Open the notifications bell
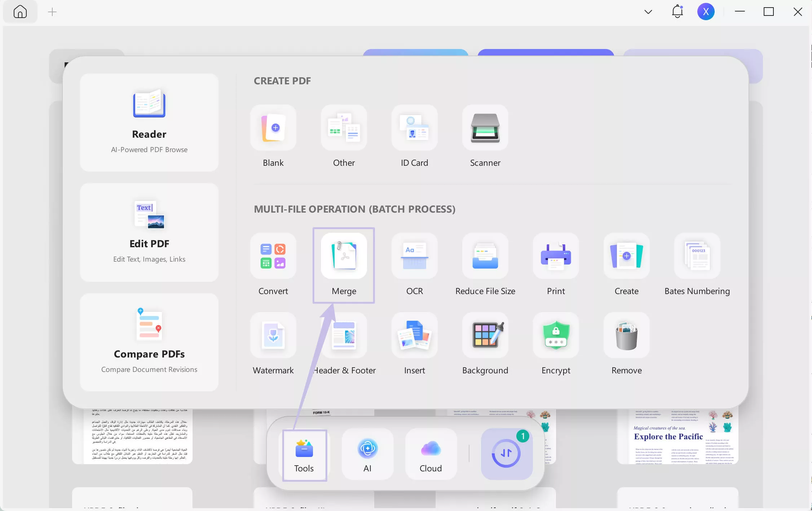812x511 pixels. pyautogui.click(x=678, y=12)
